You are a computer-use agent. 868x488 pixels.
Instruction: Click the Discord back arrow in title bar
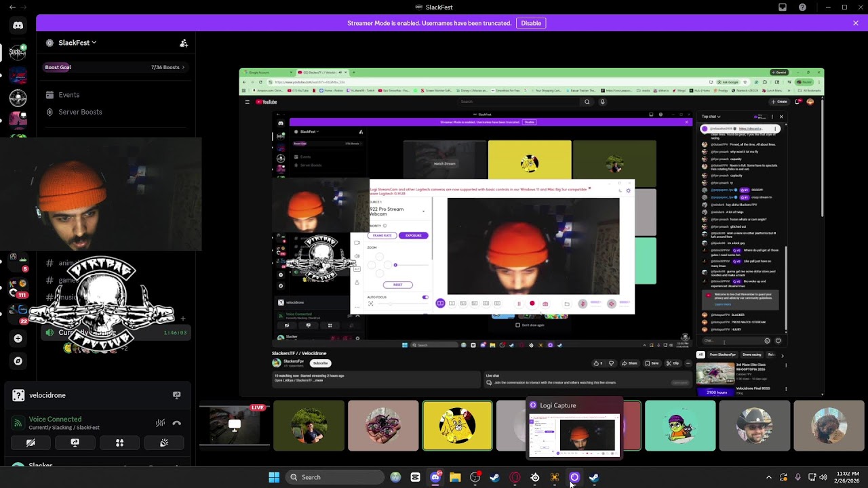coord(12,7)
